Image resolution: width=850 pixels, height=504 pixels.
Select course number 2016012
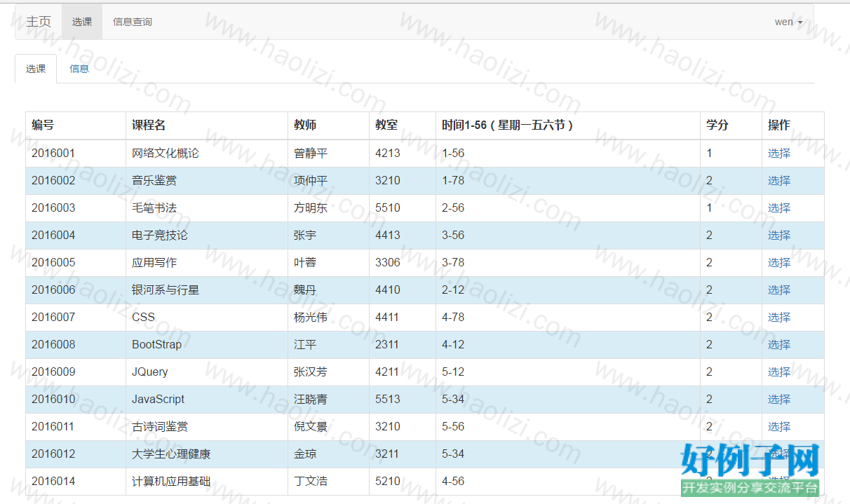[53, 454]
